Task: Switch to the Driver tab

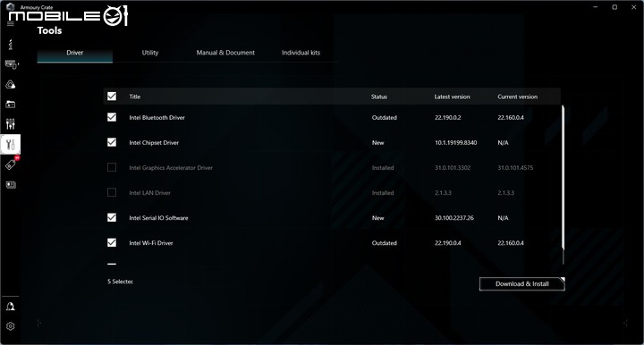Action: pos(75,53)
